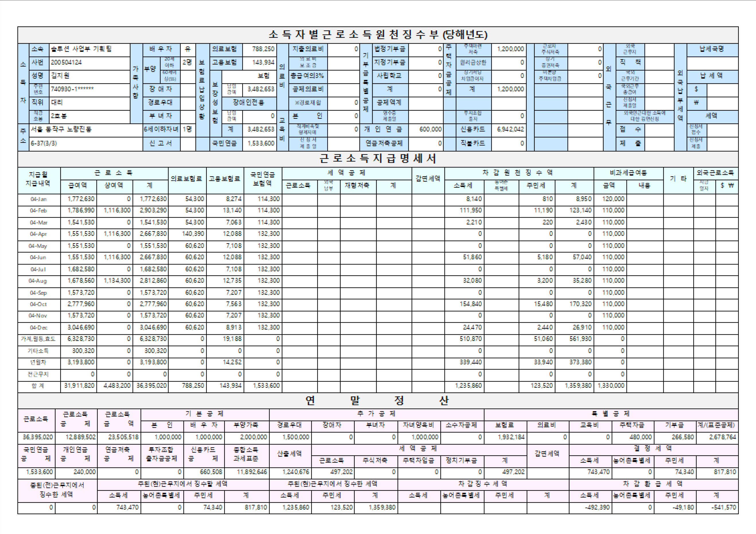Screen dimensions: 756x534
Task: Select the pay grade value 2호봉
Action: pyautogui.click(x=59, y=116)
